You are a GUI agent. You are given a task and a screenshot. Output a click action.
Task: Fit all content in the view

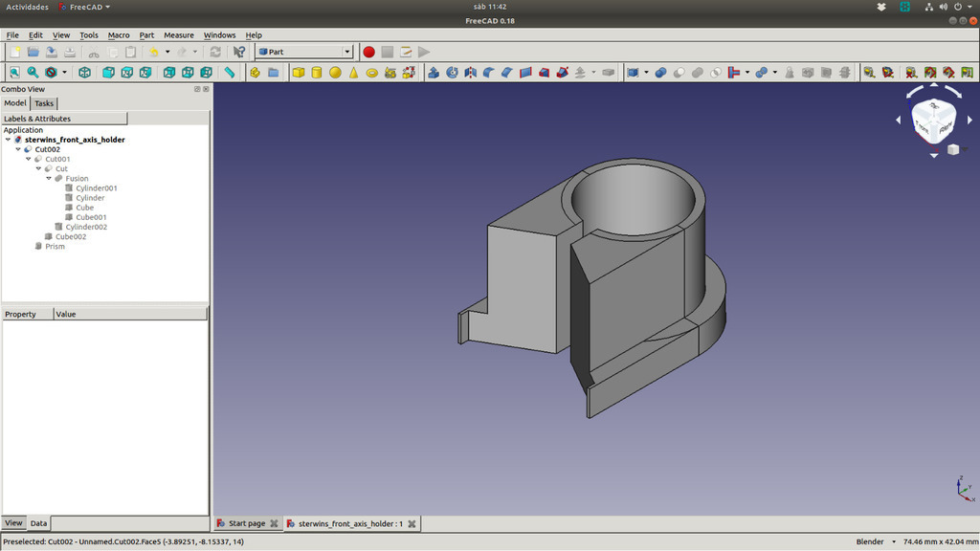coord(14,73)
